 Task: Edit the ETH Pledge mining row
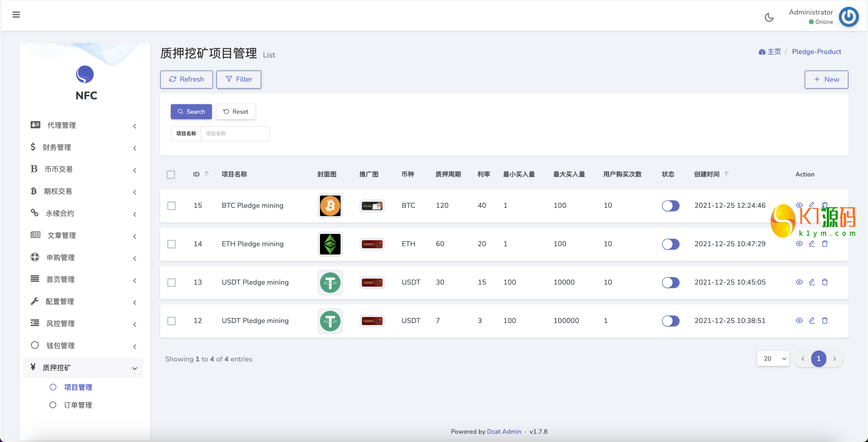tap(812, 244)
